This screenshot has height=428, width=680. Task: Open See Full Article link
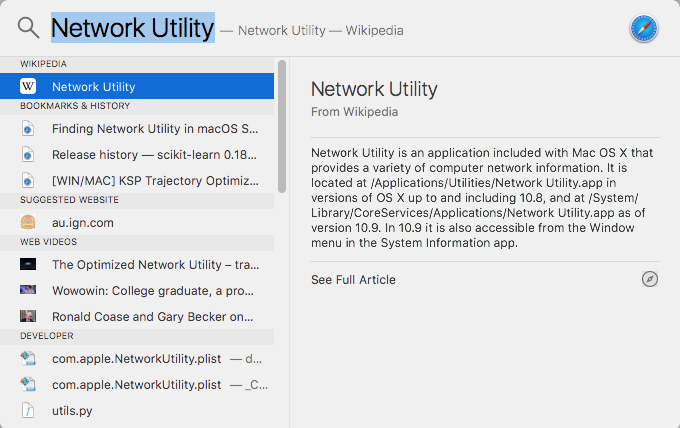(353, 280)
